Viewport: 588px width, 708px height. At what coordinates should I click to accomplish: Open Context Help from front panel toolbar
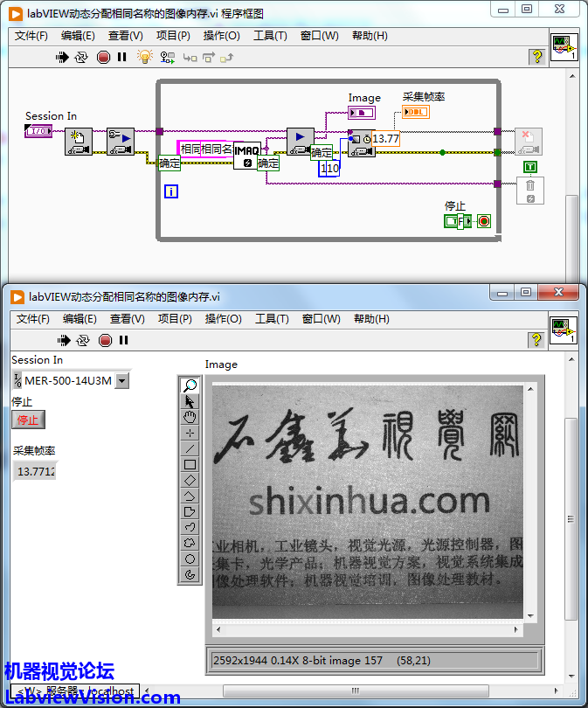(537, 340)
